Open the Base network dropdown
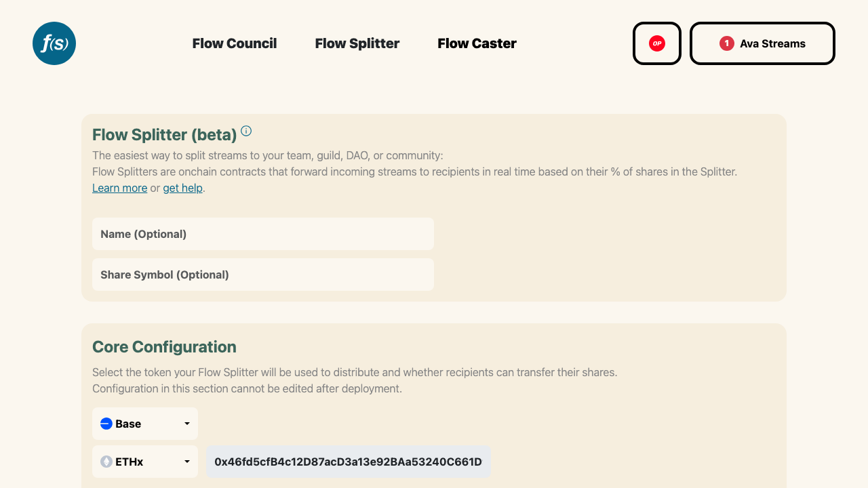868x488 pixels. click(145, 424)
